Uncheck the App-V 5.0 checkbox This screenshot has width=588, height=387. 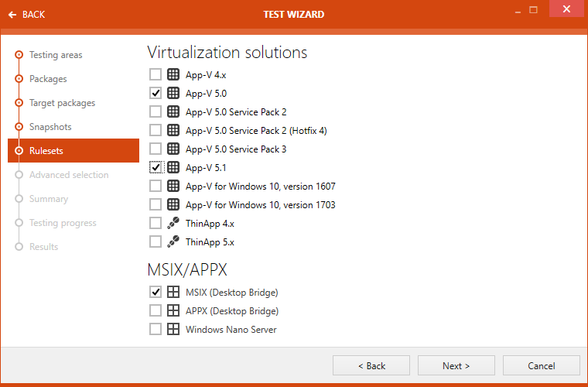(x=156, y=93)
